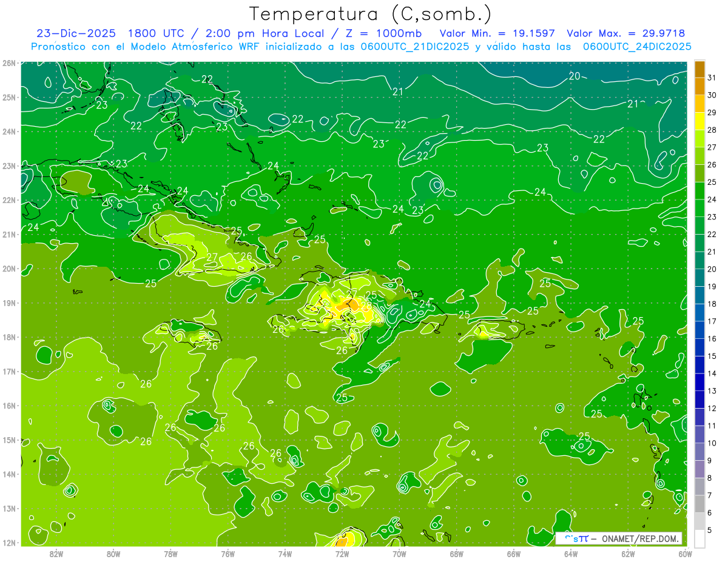Click the 82W longitude axis label
The height and width of the screenshot is (562, 728).
[56, 553]
